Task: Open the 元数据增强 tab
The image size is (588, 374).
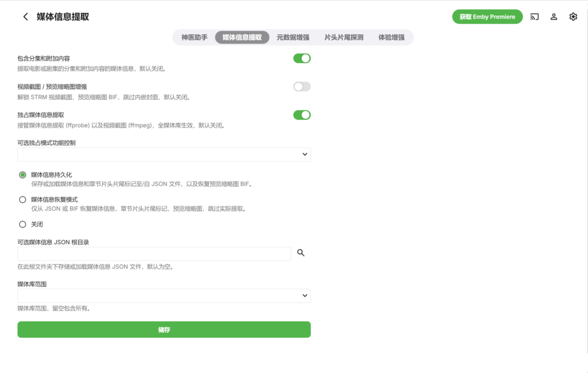Action: click(293, 37)
